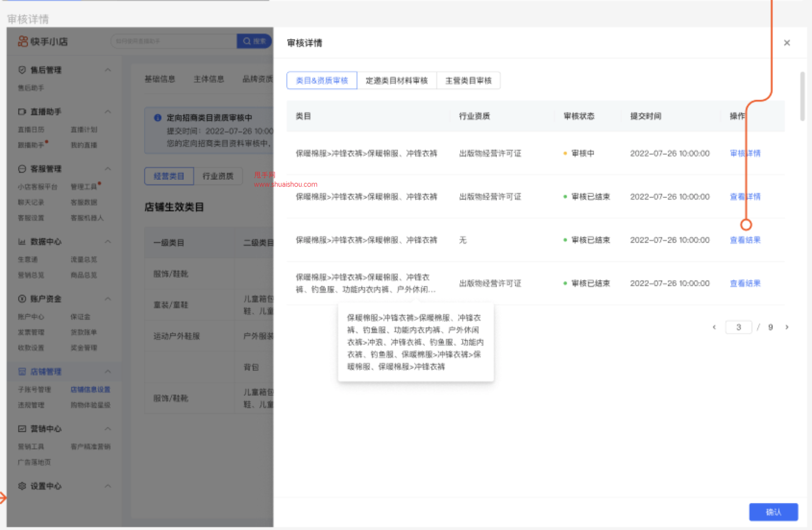Switch to 定邀类目材料审核 tab

(396, 81)
